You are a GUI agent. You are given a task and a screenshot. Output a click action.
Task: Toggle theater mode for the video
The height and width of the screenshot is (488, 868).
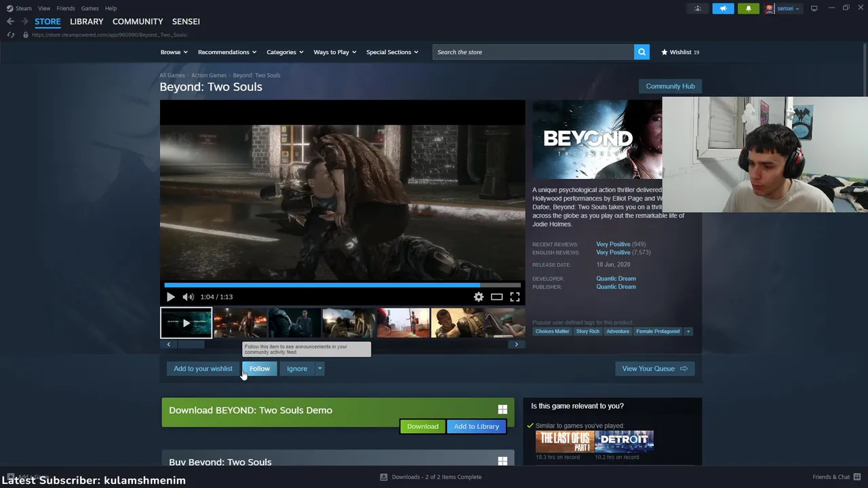[x=497, y=297]
